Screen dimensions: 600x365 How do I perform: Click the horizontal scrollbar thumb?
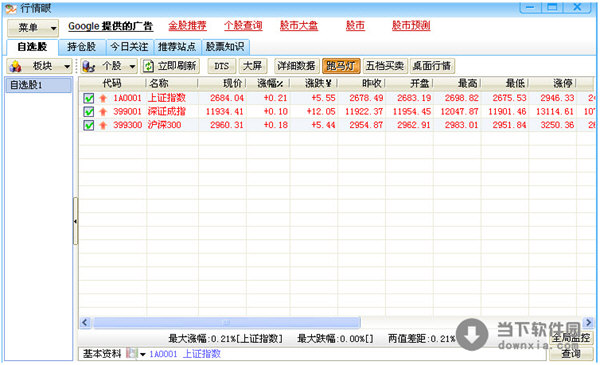(227, 323)
